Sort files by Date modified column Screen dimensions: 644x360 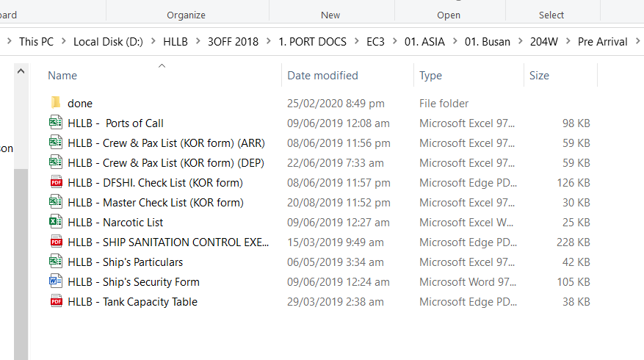[x=322, y=76]
